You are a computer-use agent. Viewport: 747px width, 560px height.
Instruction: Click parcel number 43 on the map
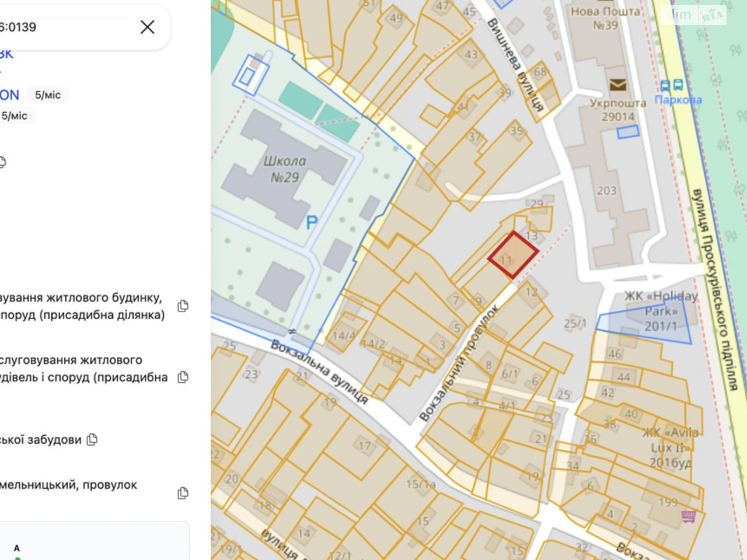pyautogui.click(x=471, y=54)
